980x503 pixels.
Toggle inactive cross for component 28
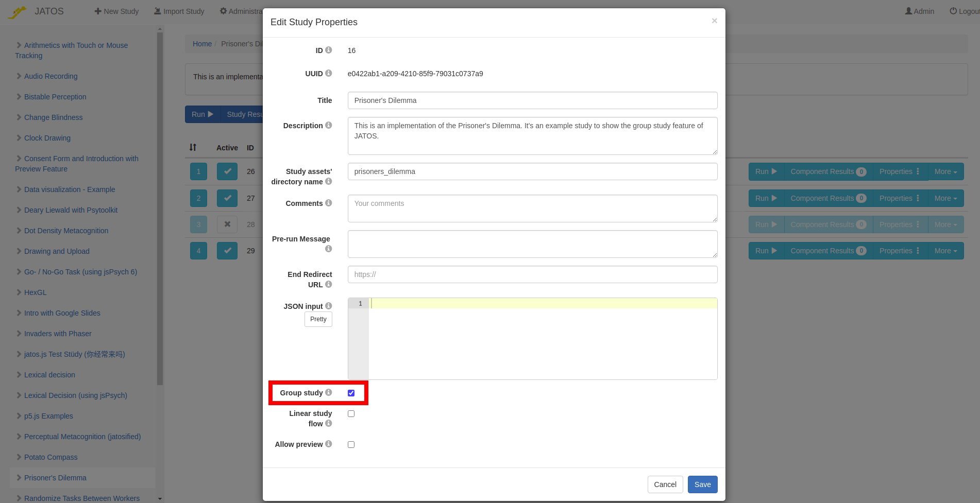[x=227, y=224]
